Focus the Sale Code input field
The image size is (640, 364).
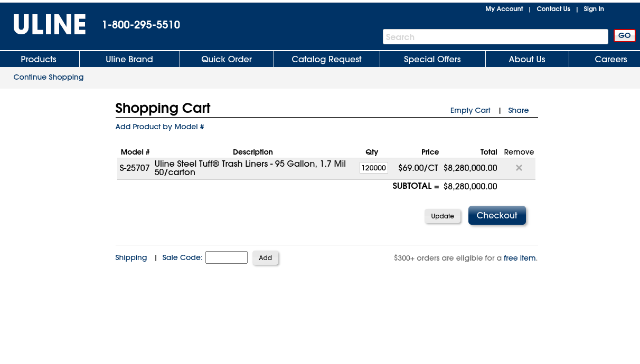coord(227,257)
